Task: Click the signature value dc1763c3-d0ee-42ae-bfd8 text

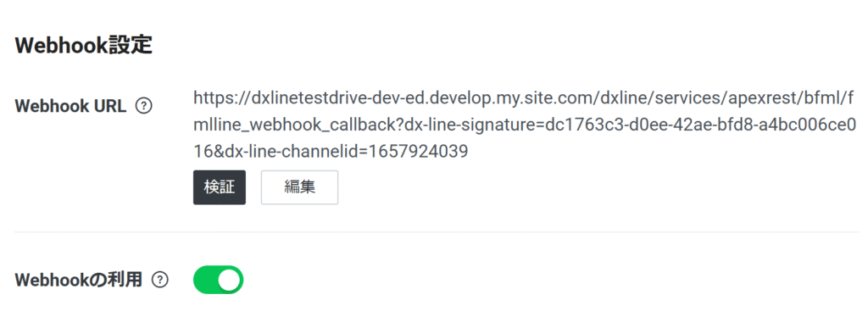Action: (640, 125)
